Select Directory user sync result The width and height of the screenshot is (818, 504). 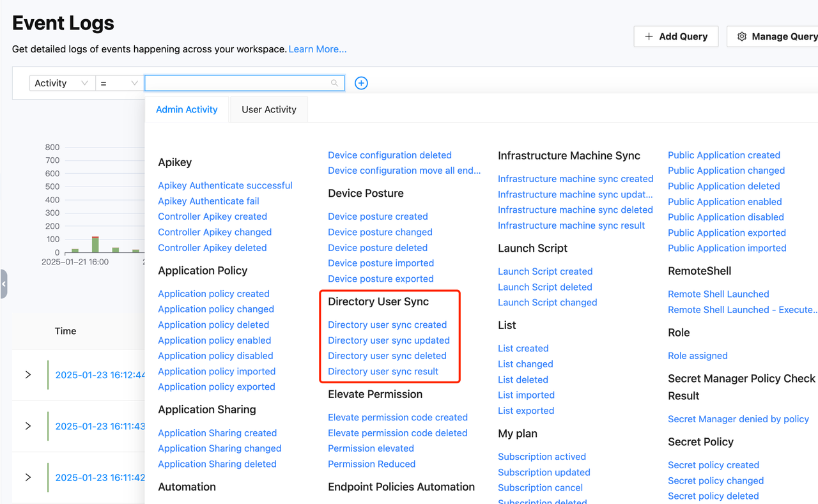383,371
